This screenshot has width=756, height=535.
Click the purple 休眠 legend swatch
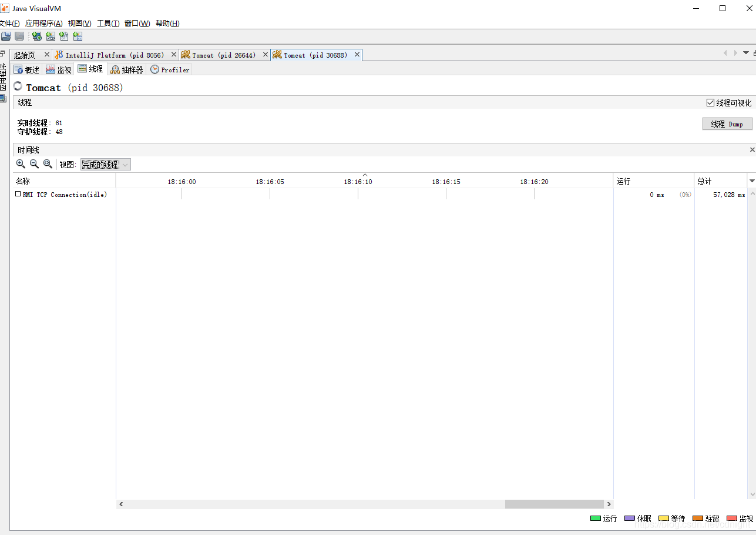click(x=630, y=519)
